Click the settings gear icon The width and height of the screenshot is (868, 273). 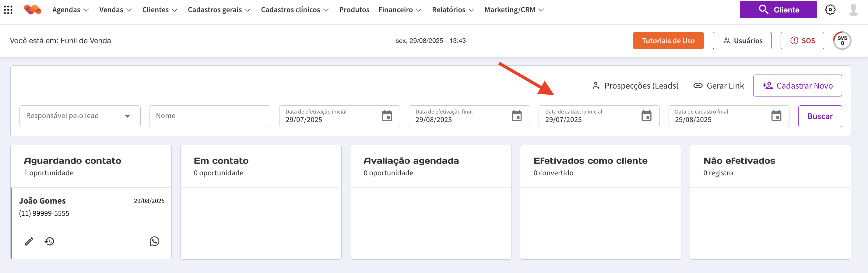point(830,10)
